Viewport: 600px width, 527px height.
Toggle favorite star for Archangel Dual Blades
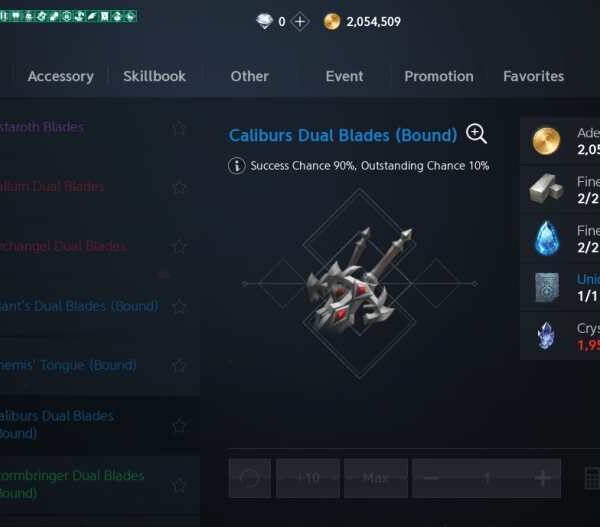point(179,247)
